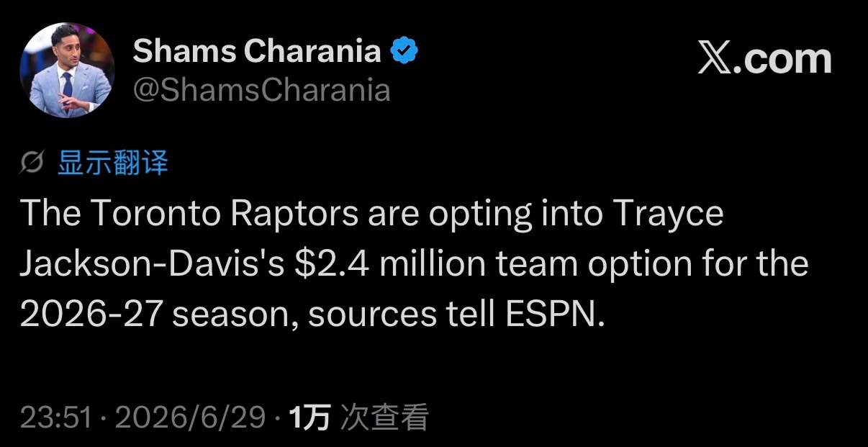868x447 pixels.
Task: Click the Shams Charania display name
Action: pyautogui.click(x=257, y=51)
